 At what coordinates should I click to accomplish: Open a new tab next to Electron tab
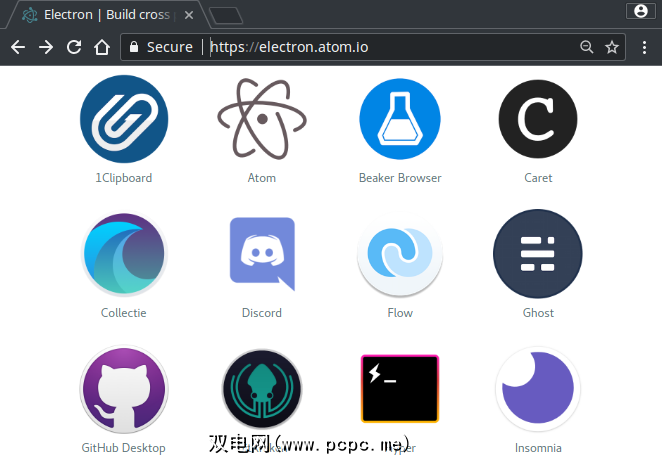226,15
